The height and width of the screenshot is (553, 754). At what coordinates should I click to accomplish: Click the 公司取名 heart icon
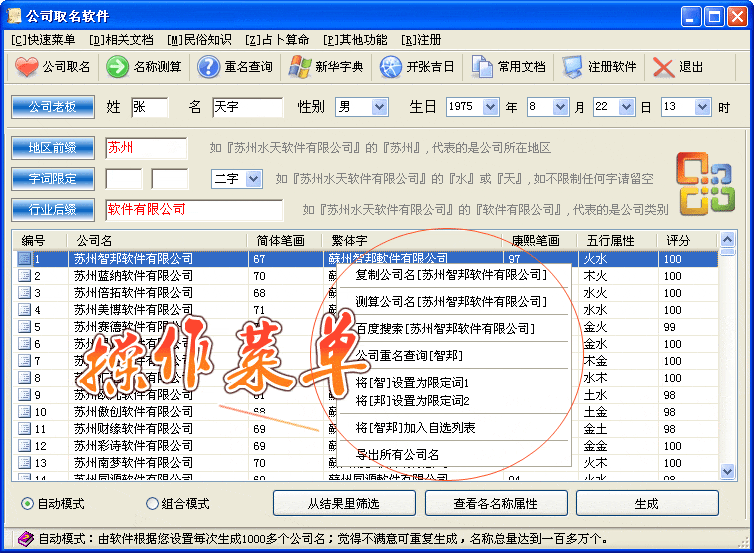pyautogui.click(x=28, y=67)
